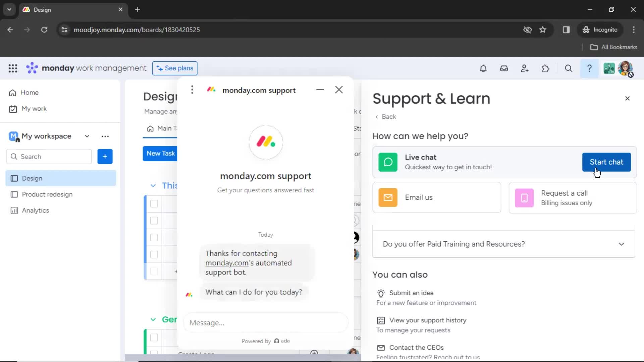Click the search magnifier in top bar
Viewport: 644px width, 362px height.
point(568,68)
